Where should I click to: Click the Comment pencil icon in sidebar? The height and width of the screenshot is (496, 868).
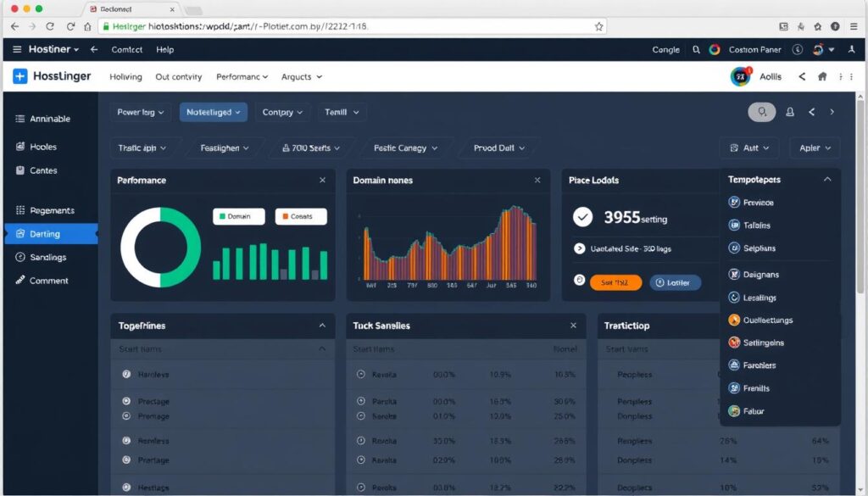coord(20,280)
